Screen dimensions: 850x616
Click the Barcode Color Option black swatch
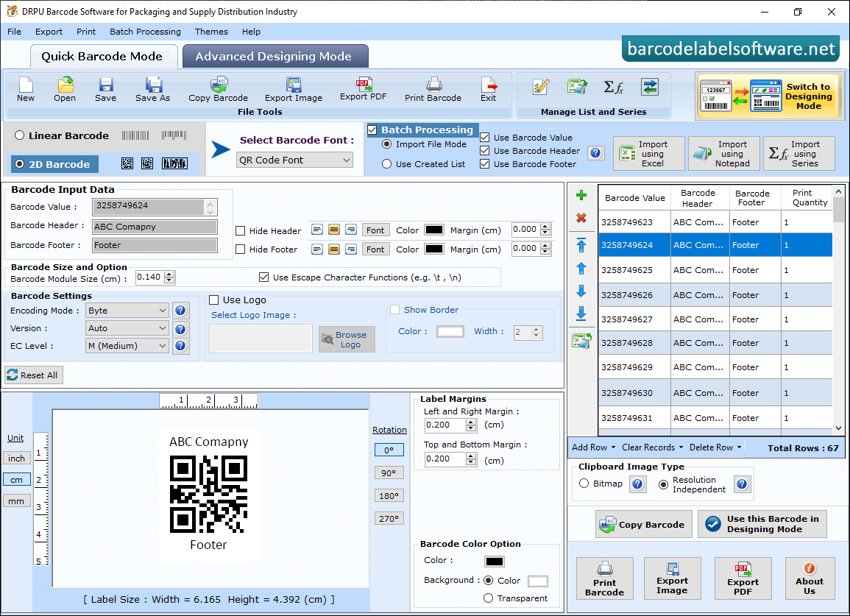click(x=495, y=562)
